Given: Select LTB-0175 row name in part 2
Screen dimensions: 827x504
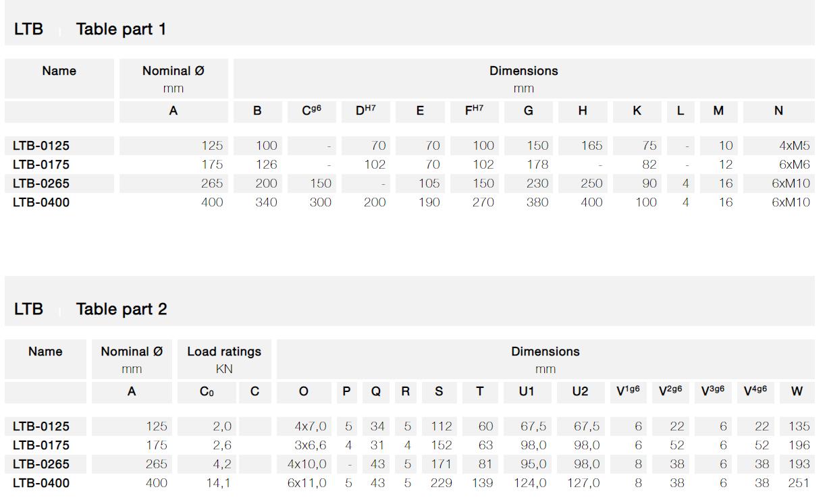Looking at the screenshot, I should pos(41,445).
